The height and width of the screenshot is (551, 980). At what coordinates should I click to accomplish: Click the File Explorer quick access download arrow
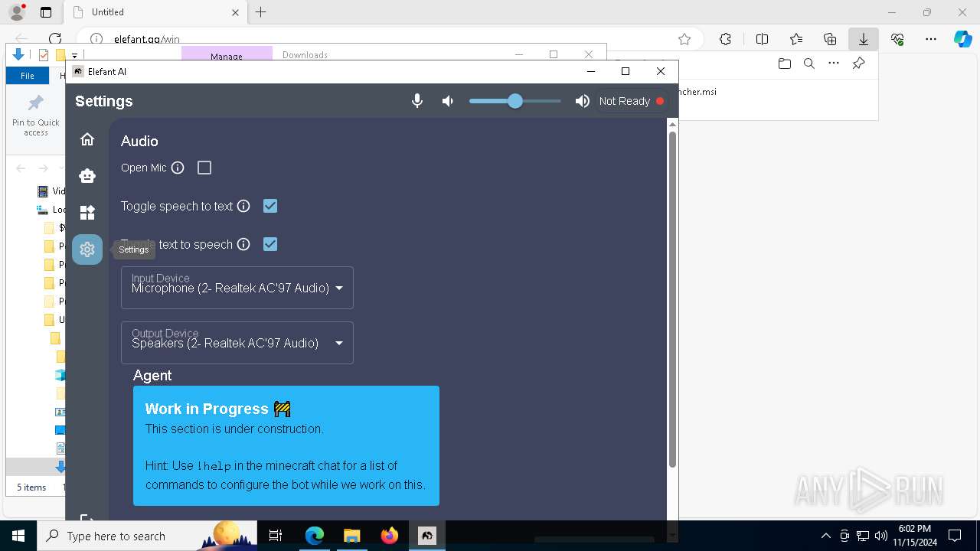pos(18,55)
